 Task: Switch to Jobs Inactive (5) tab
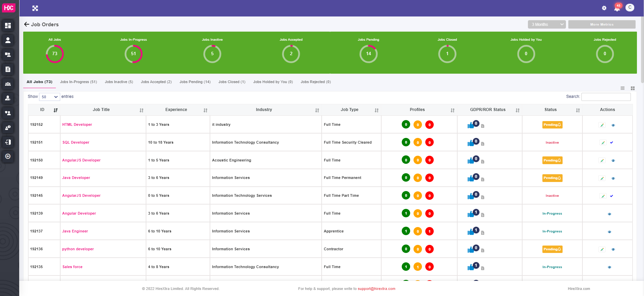[x=119, y=82]
